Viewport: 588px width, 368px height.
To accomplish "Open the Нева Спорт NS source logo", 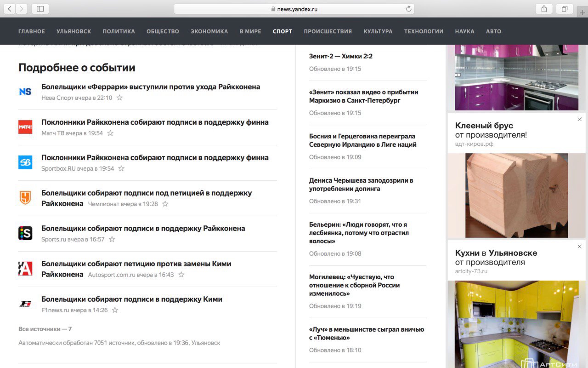I will coord(25,92).
